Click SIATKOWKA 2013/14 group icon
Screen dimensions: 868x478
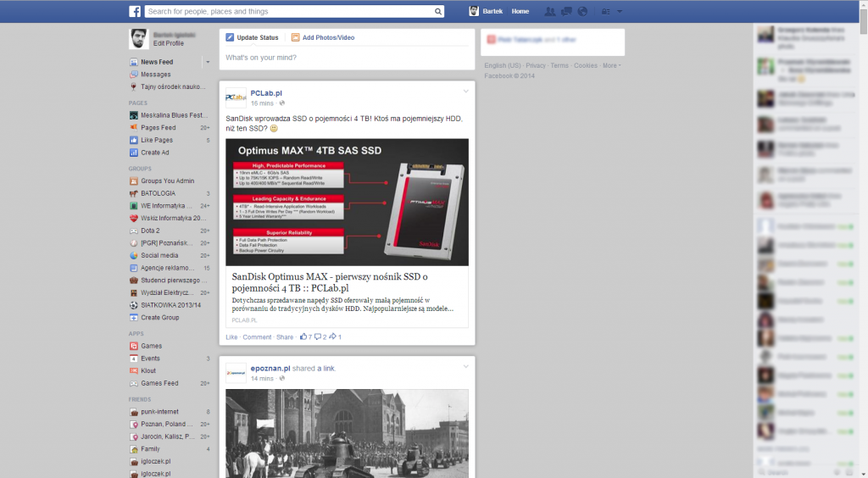(133, 305)
